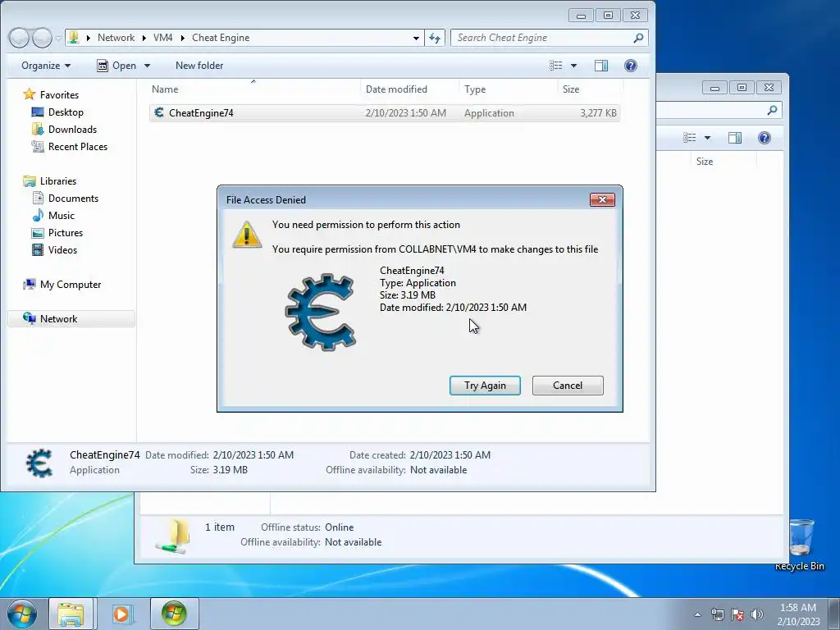The height and width of the screenshot is (630, 840).
Task: Click Try Again in the access denied dialog
Action: click(485, 386)
